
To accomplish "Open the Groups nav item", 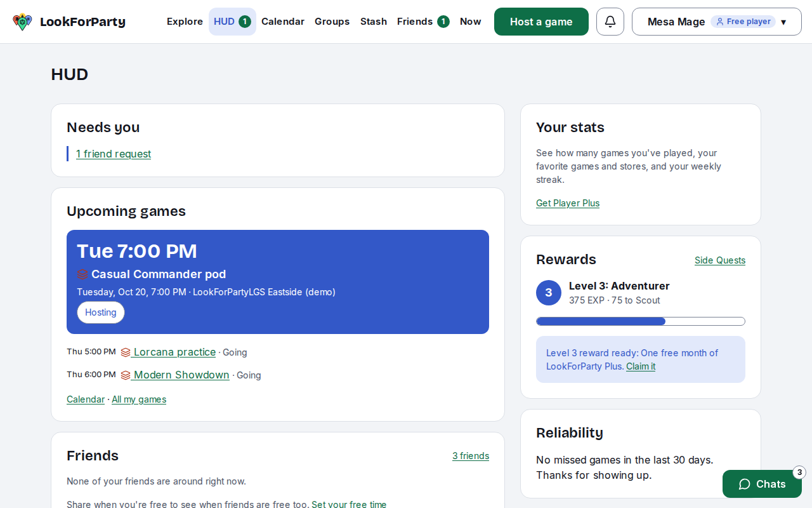I will 332,22.
